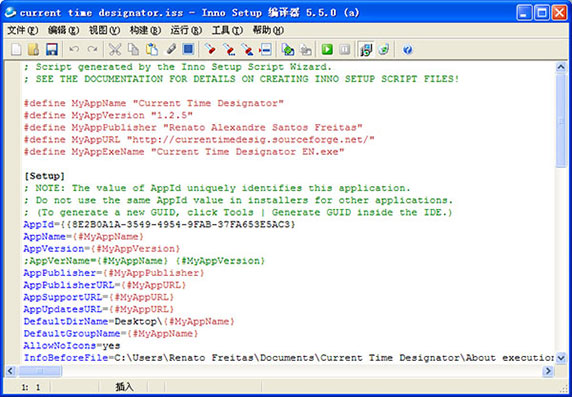Open the 工具(T) menu
The height and width of the screenshot is (397, 572).
[227, 31]
